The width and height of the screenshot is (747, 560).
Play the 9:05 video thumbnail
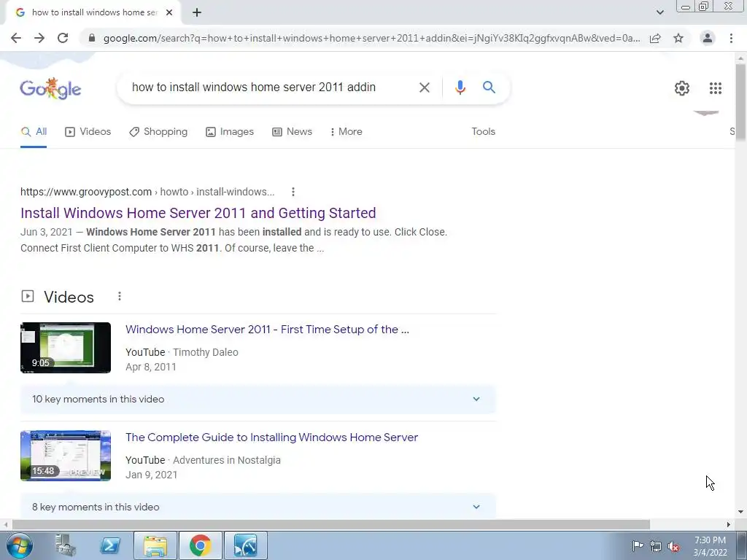tap(66, 348)
